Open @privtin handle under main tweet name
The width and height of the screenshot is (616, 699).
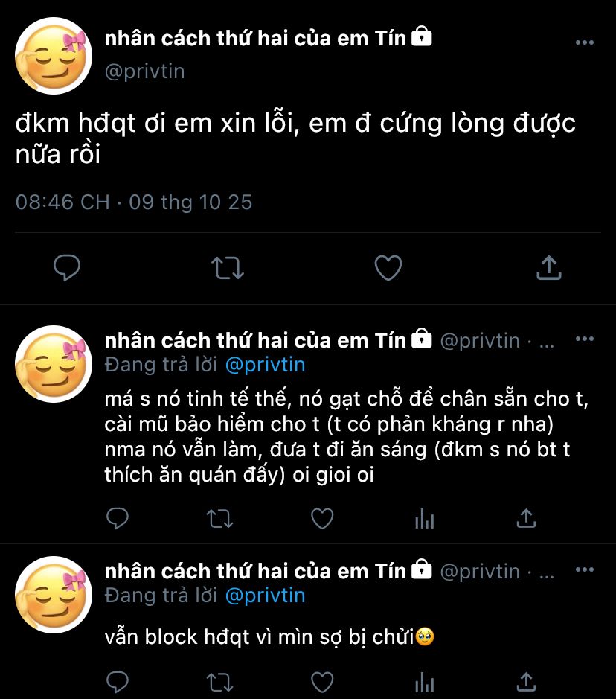(x=144, y=71)
